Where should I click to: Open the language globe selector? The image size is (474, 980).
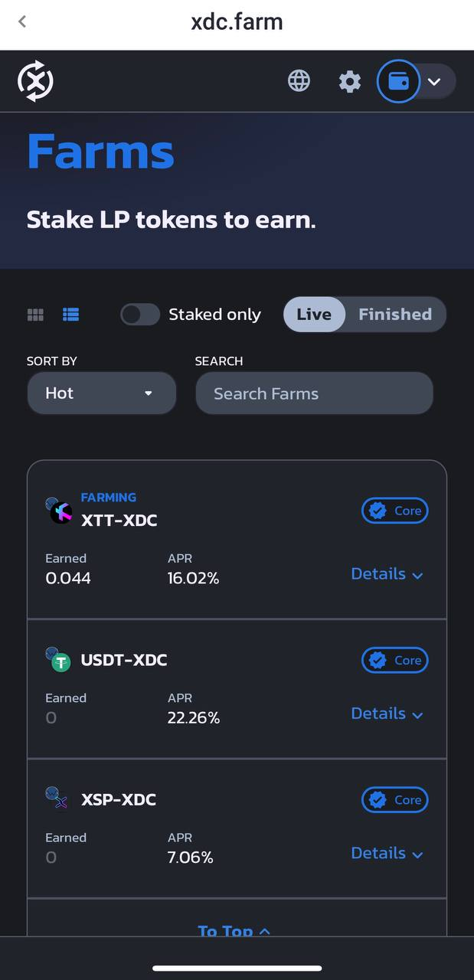[299, 81]
